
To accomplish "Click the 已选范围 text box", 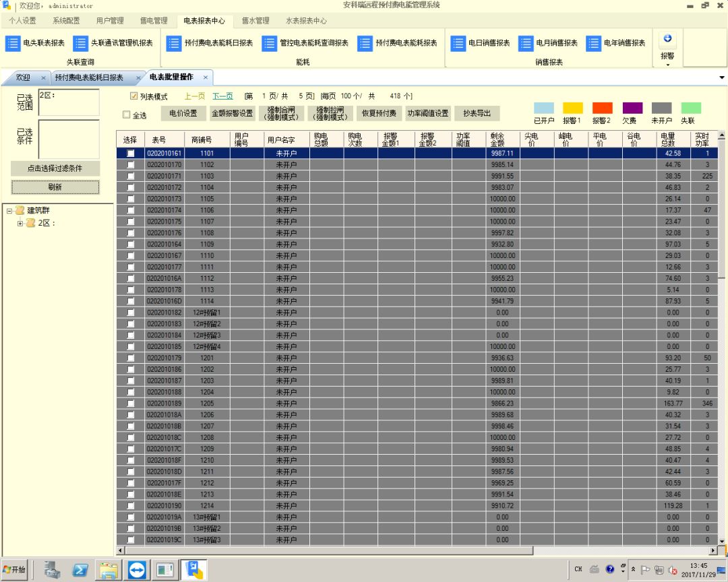I will click(69, 102).
